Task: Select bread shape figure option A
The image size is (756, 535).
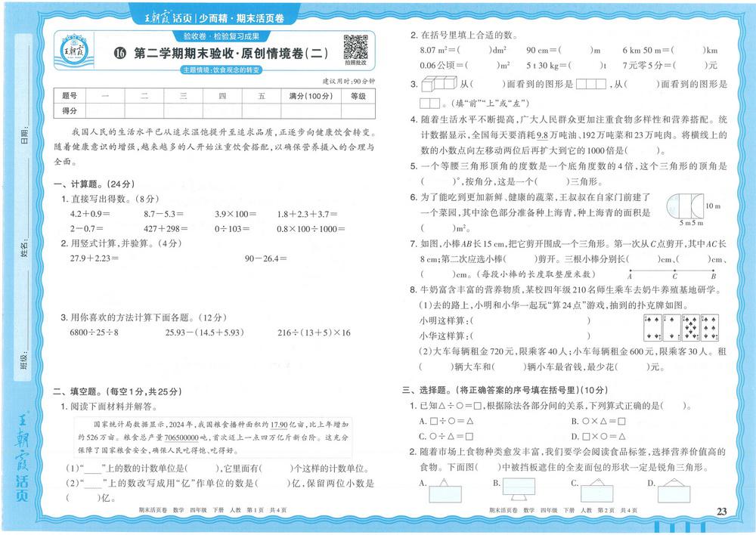Action: point(445,490)
